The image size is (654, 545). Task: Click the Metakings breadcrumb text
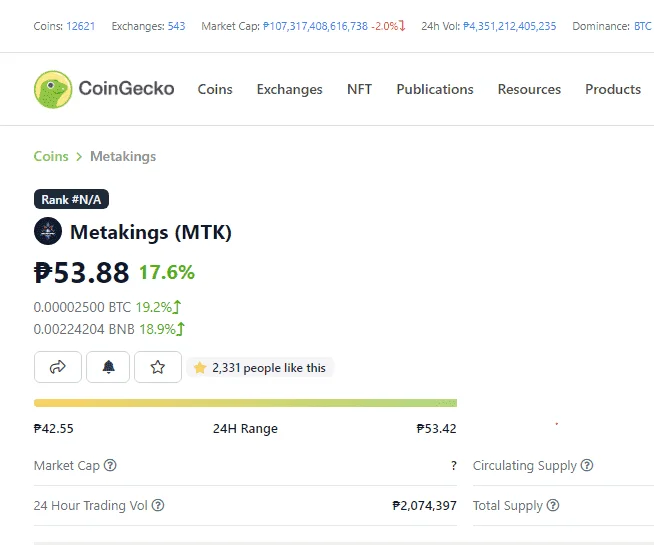[x=123, y=156]
